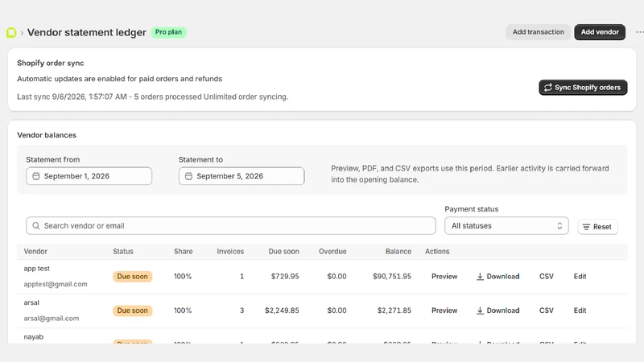
Task: Click the breadcrumb chevron beside app logo
Action: [22, 33]
